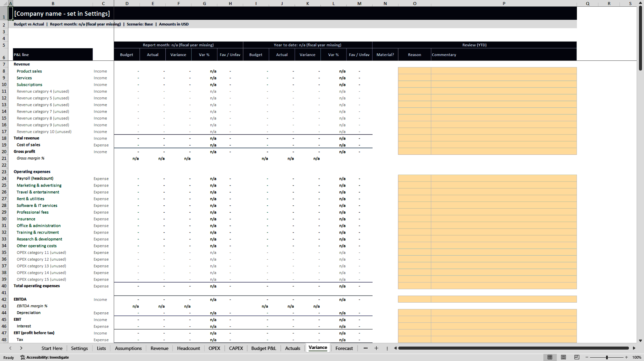Screen dimensions: 644x361
Task: Click the Select All corner triangle
Action: [x=4, y=3]
